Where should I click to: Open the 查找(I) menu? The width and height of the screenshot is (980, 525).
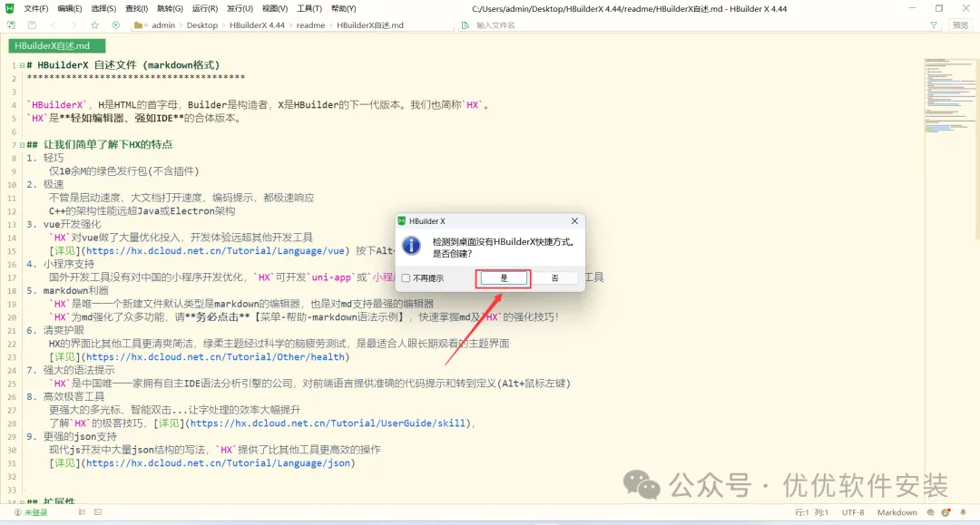tap(136, 9)
